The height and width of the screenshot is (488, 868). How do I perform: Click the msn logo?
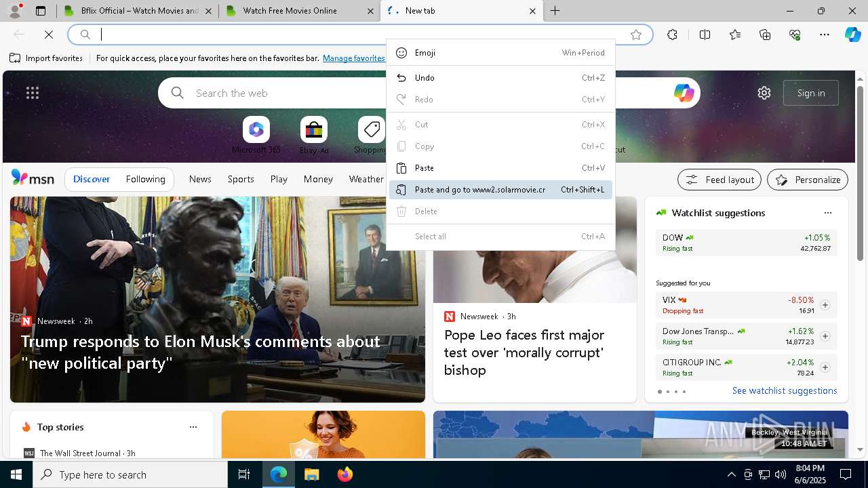pos(33,178)
